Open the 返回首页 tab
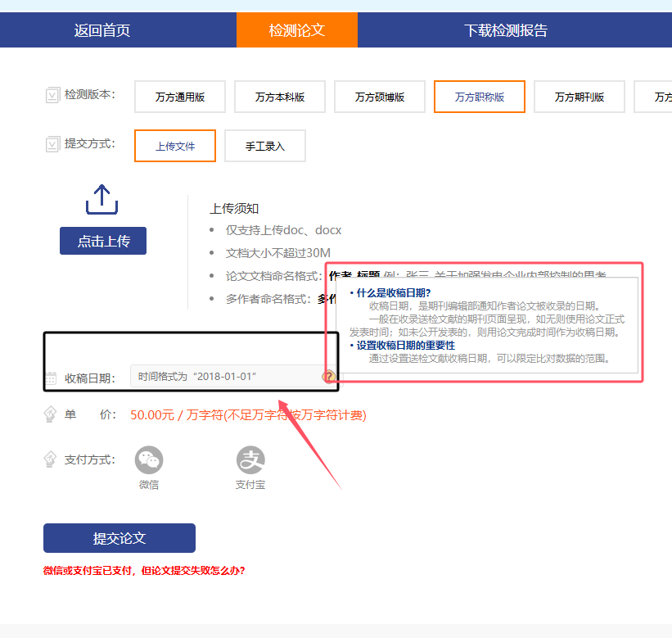Screen dimensions: 672x638 point(102,30)
